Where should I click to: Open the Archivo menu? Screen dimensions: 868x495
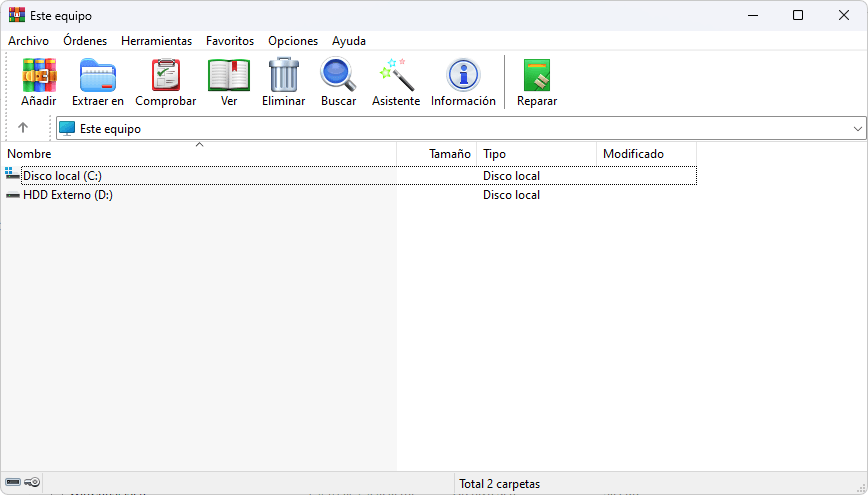point(28,41)
